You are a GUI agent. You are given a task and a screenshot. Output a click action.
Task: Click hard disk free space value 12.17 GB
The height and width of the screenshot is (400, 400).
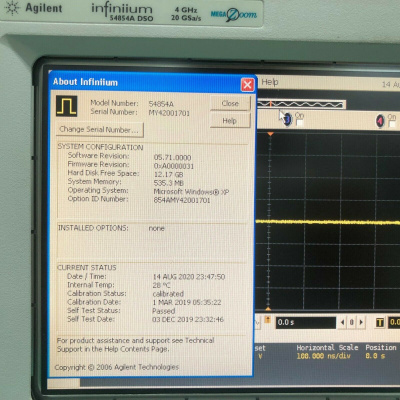click(168, 174)
